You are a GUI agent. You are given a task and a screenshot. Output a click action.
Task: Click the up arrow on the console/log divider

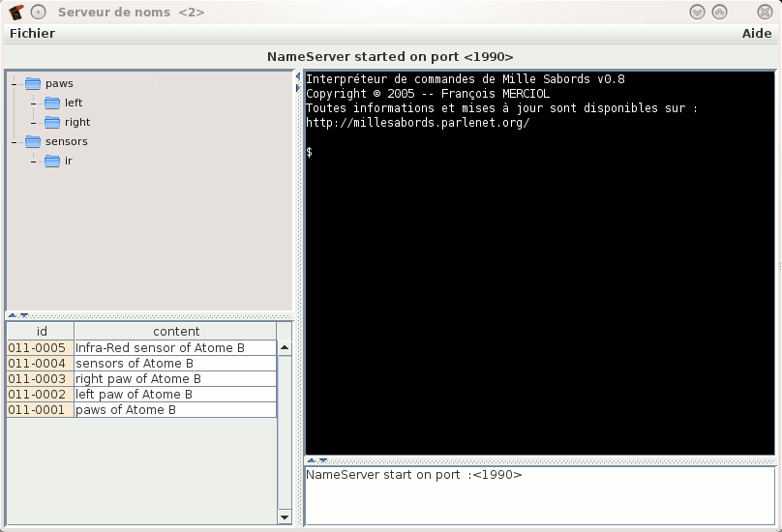(x=312, y=460)
